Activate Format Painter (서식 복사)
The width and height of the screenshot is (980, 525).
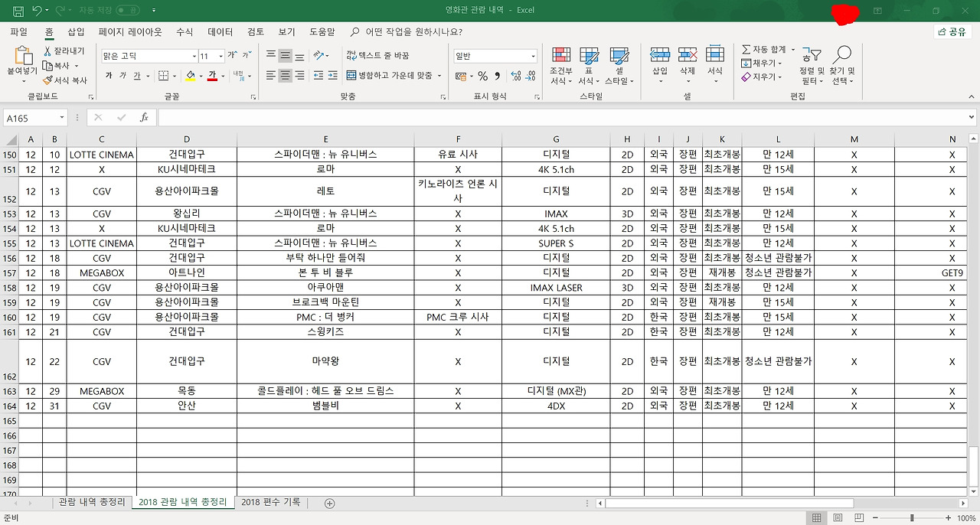pyautogui.click(x=65, y=80)
